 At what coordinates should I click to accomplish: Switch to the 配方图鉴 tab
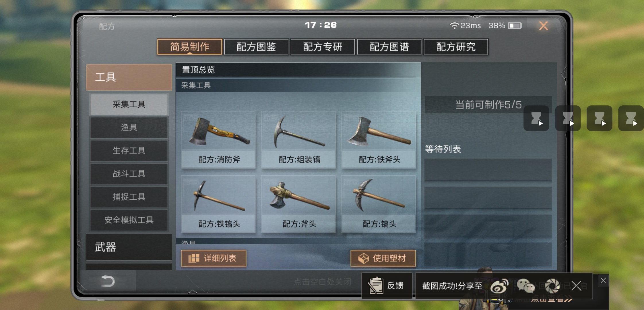(x=256, y=47)
